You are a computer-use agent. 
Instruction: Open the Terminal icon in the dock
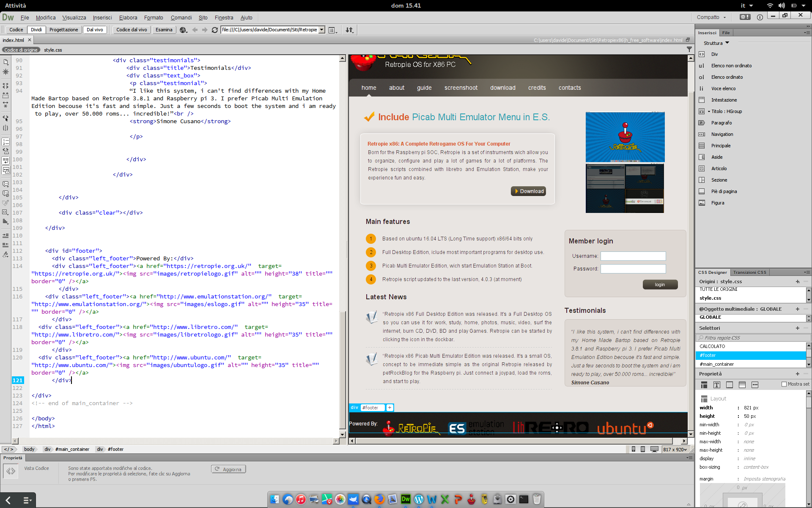(524, 499)
